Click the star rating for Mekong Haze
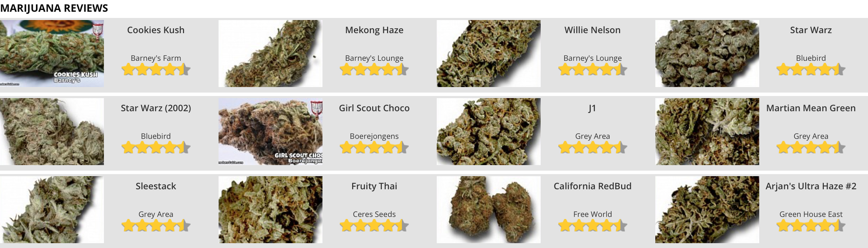 pyautogui.click(x=374, y=69)
